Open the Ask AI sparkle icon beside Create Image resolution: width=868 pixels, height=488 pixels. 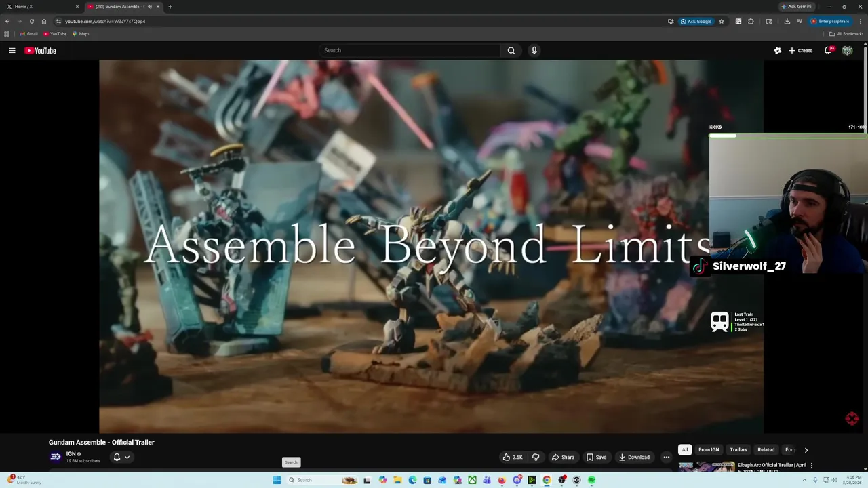coord(778,50)
